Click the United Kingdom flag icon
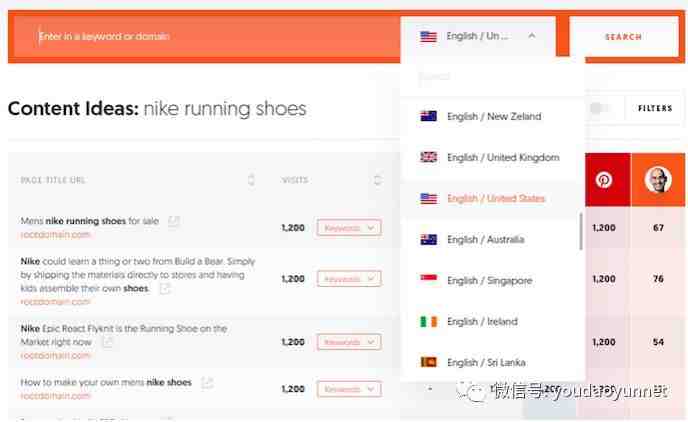Viewport: 688px width, 422px height. click(428, 157)
